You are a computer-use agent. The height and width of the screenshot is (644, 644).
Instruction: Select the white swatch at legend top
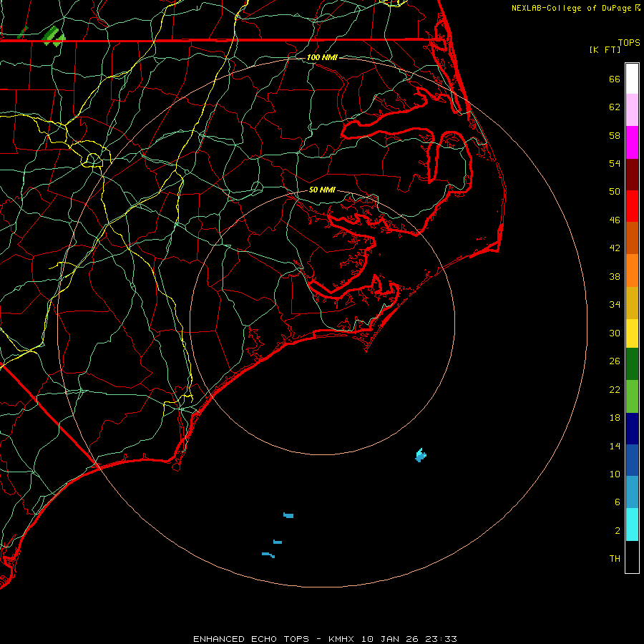pyautogui.click(x=632, y=79)
